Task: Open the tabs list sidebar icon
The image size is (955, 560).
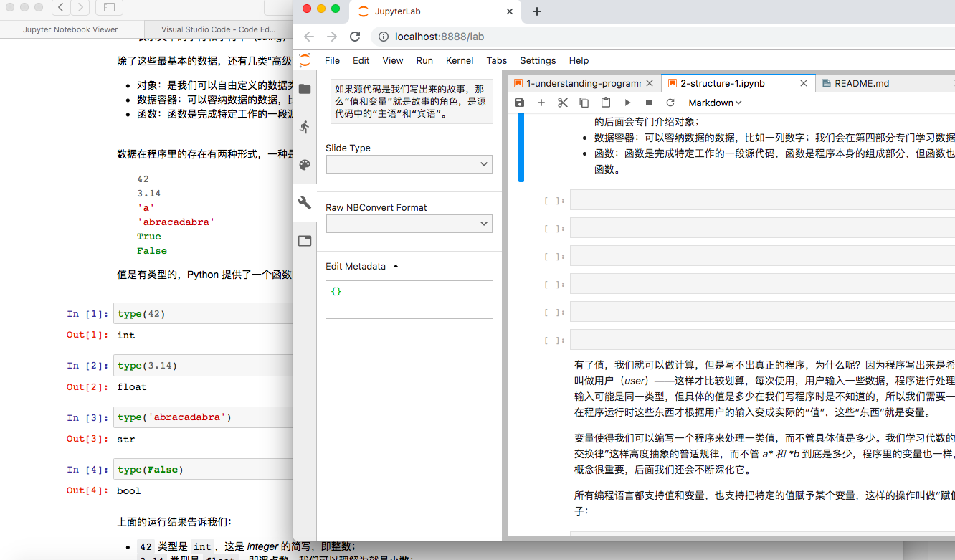Action: pyautogui.click(x=305, y=241)
